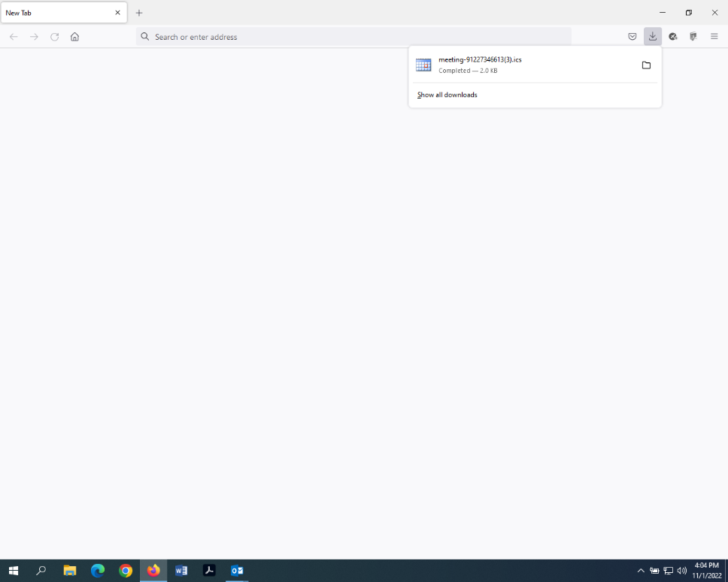This screenshot has width=728, height=582.
Task: Open the volume control in system tray
Action: [x=681, y=571]
